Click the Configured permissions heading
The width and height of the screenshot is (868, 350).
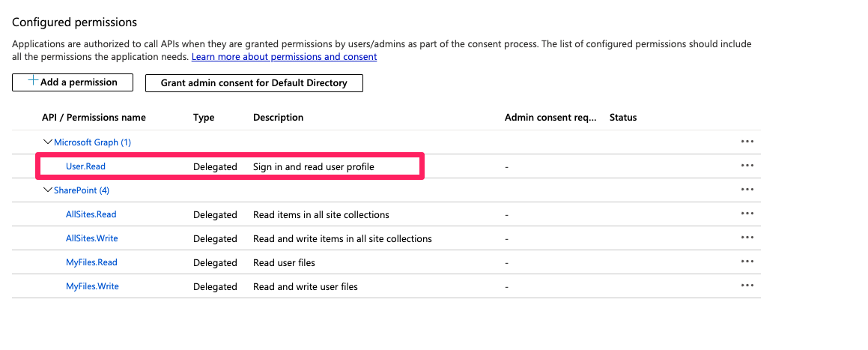click(x=74, y=22)
